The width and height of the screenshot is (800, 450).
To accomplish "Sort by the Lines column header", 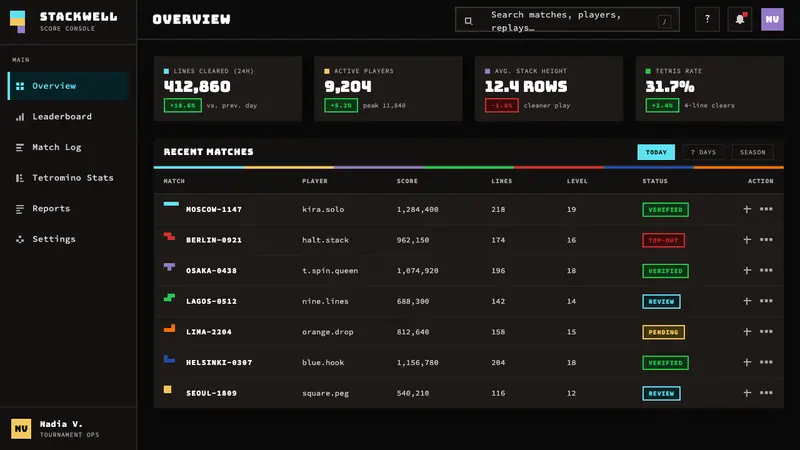I will [x=502, y=181].
